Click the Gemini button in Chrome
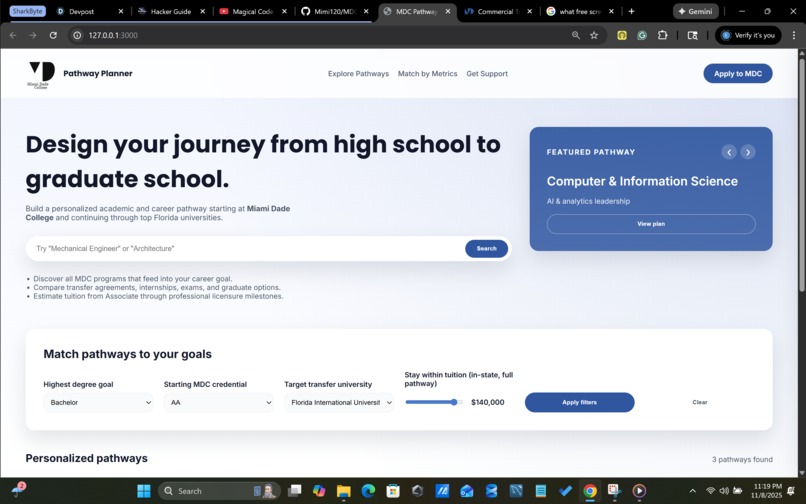Image resolution: width=806 pixels, height=504 pixels. [695, 11]
